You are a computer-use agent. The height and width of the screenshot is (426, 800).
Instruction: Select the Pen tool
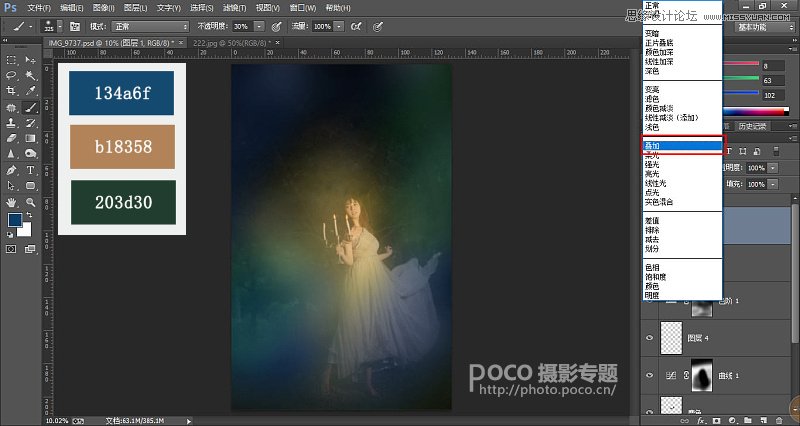pos(11,170)
